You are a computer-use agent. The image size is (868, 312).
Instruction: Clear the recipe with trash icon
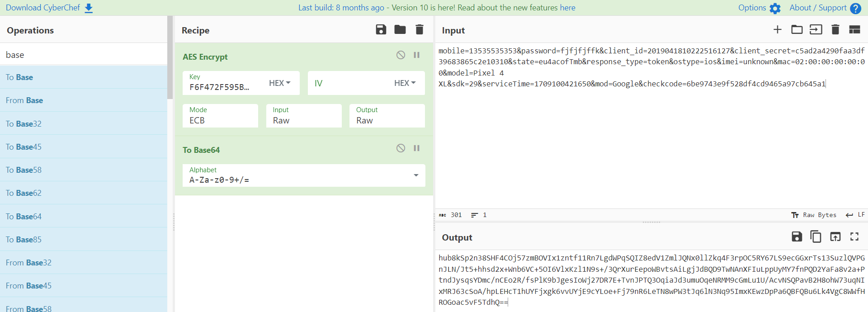[420, 30]
